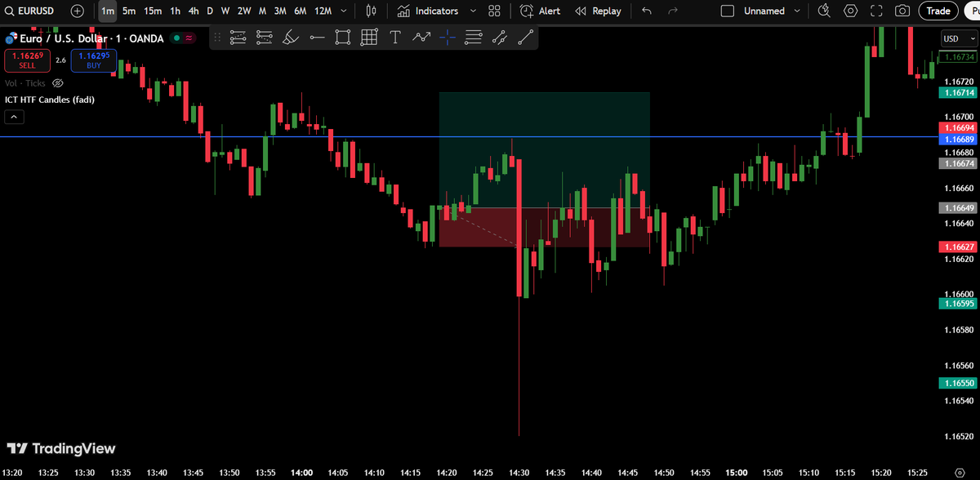Switch to the Daily timeframe
The image size is (980, 480).
[x=209, y=11]
